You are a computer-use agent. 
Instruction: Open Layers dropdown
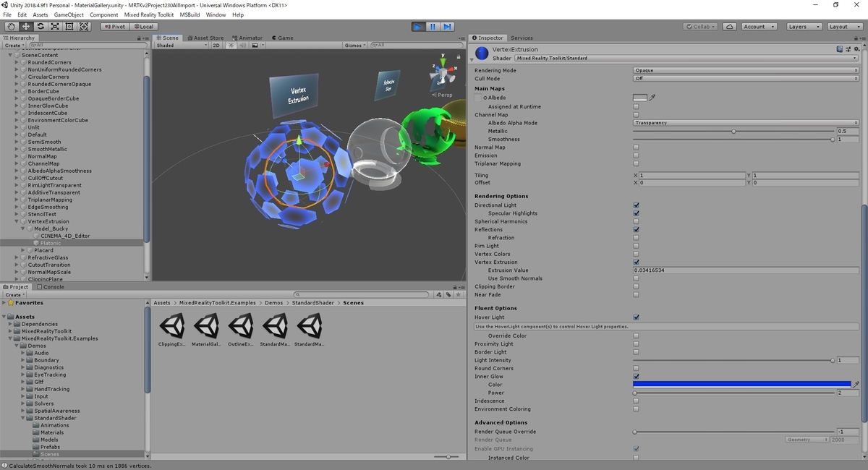(803, 27)
